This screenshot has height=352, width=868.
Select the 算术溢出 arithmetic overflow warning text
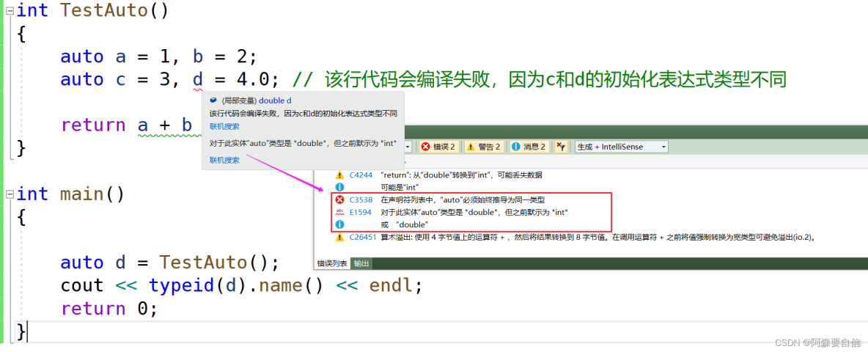tap(600, 237)
